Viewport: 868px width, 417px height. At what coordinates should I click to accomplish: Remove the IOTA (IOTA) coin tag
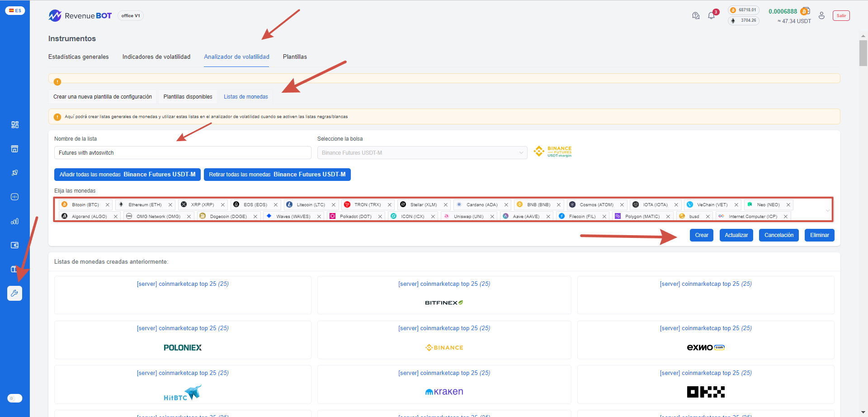[676, 205]
